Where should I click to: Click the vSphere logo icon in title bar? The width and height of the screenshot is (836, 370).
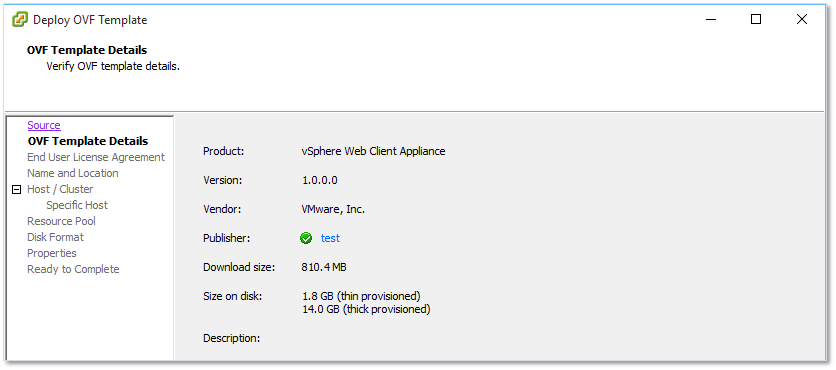[x=20, y=20]
